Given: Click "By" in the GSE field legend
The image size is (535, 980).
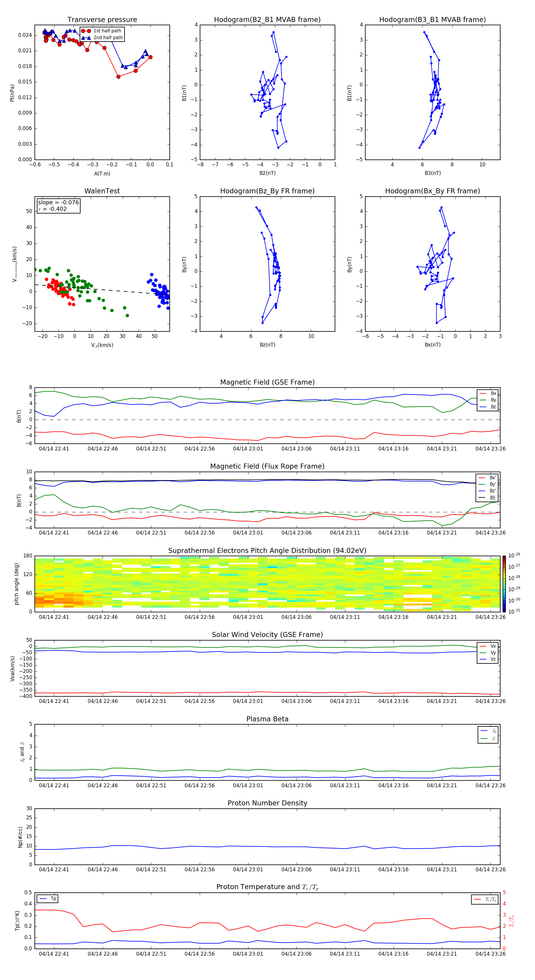Looking at the screenshot, I should click(x=488, y=400).
